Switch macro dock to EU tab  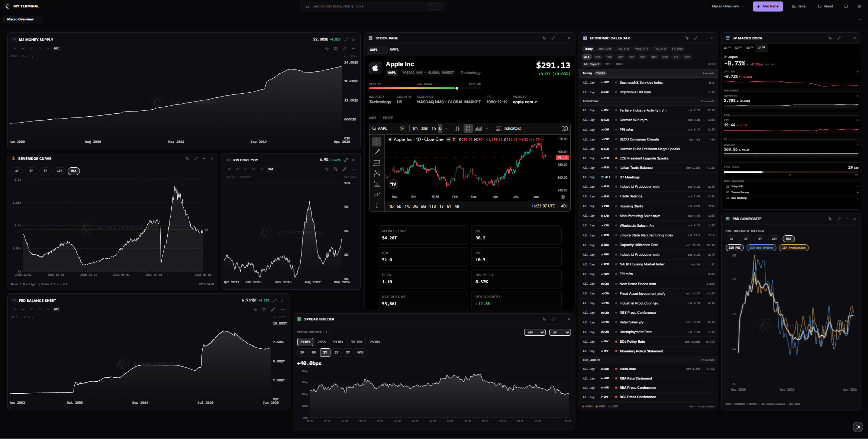738,48
